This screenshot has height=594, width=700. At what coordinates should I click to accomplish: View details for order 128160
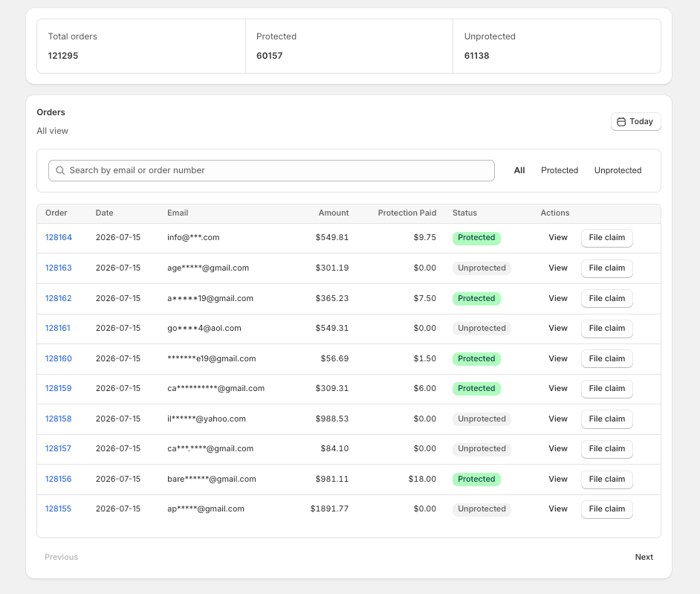(x=558, y=358)
